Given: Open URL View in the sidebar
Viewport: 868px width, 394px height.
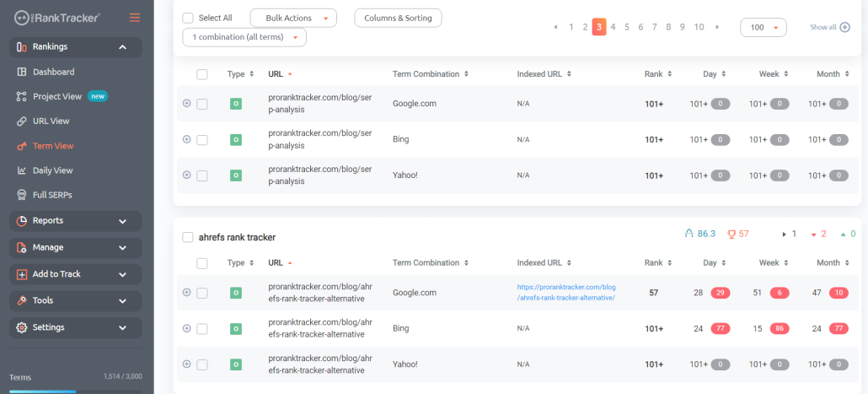Looking at the screenshot, I should [51, 121].
